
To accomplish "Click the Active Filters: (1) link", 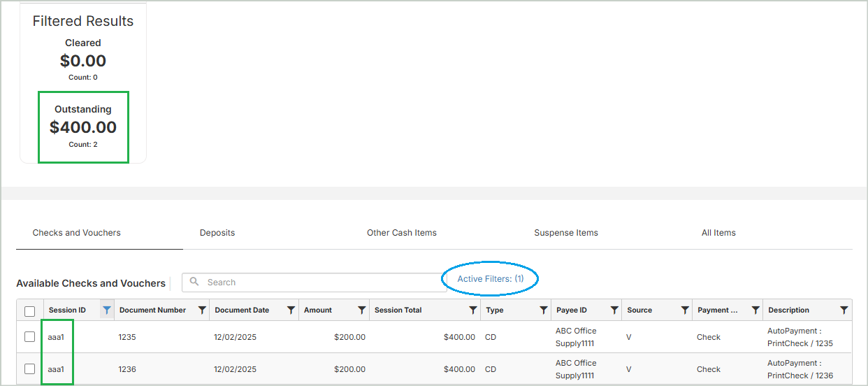I will click(491, 279).
